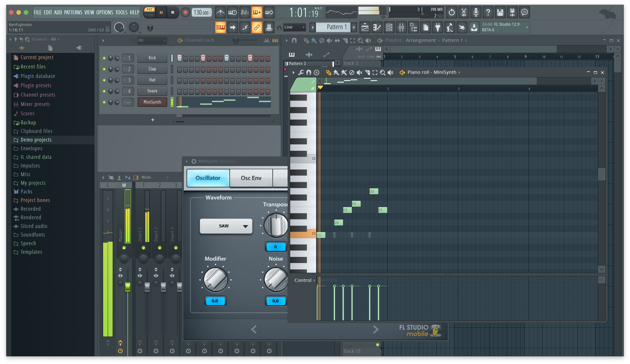Open the FILE menu
Screen dimensions: 630x364
tap(37, 12)
